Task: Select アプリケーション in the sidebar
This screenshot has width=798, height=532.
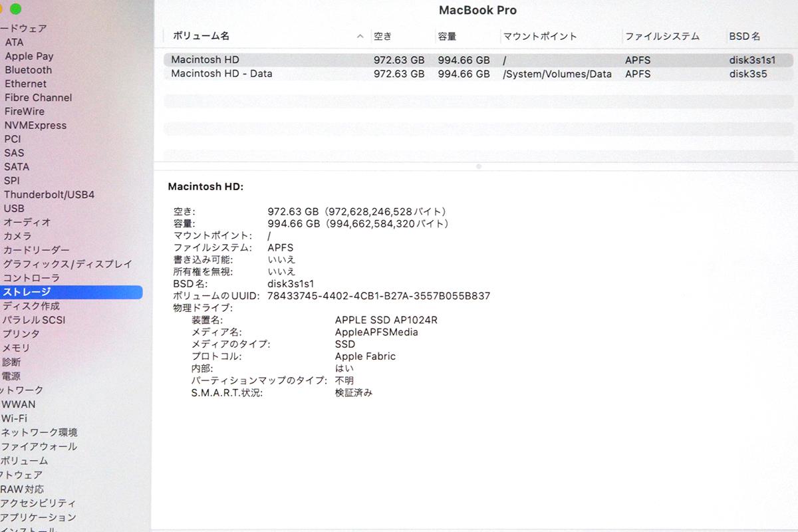Action: pos(38,517)
